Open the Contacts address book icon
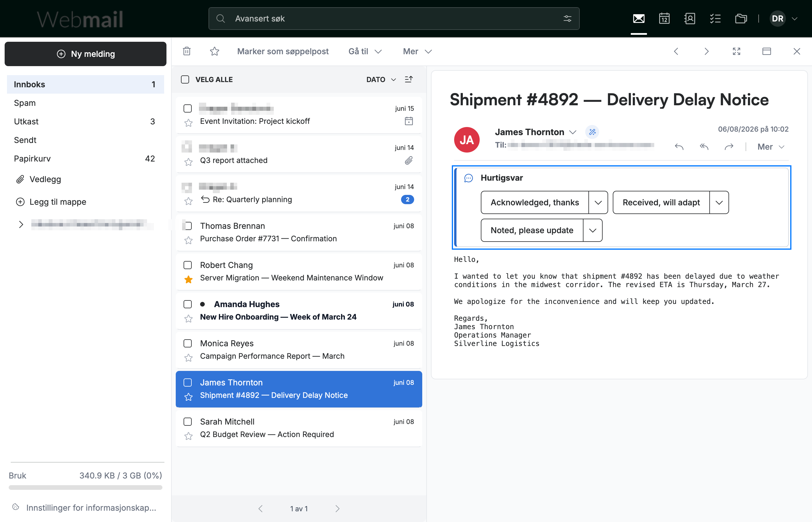Viewport: 812px width, 522px height. point(690,19)
